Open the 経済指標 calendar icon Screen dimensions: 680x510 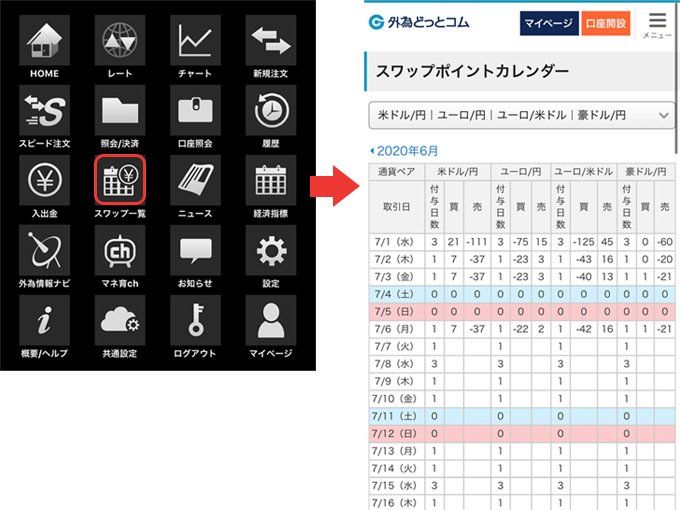pos(270,180)
